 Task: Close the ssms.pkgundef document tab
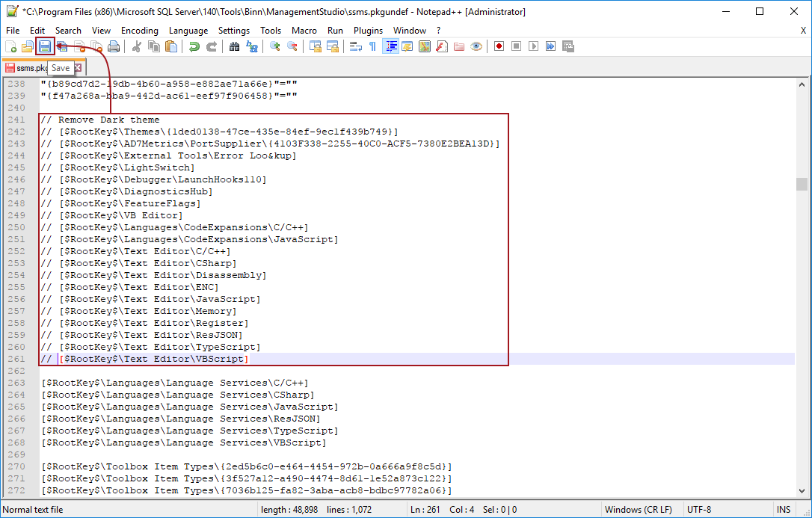click(77, 67)
